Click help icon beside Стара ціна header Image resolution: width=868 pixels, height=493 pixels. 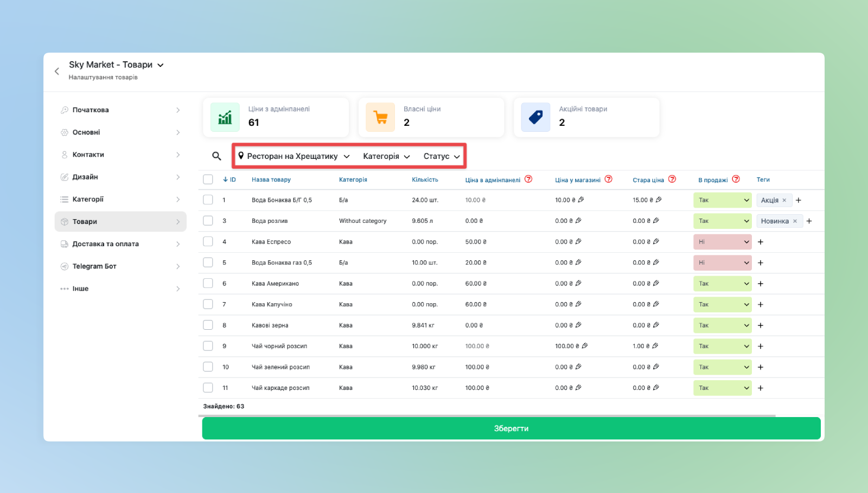[672, 180]
